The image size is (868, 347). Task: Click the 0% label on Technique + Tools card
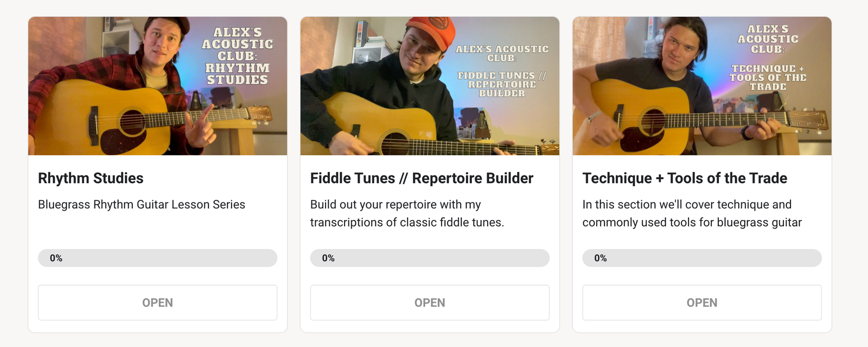[601, 258]
